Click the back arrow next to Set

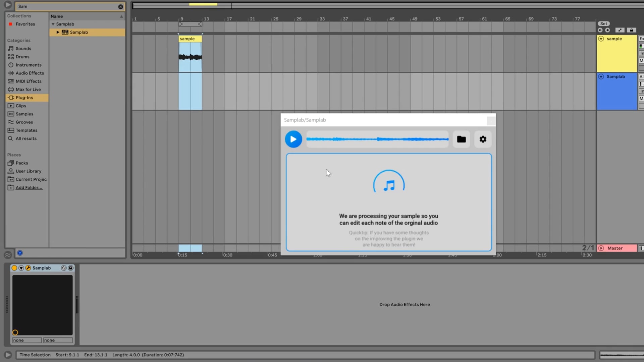pos(600,30)
